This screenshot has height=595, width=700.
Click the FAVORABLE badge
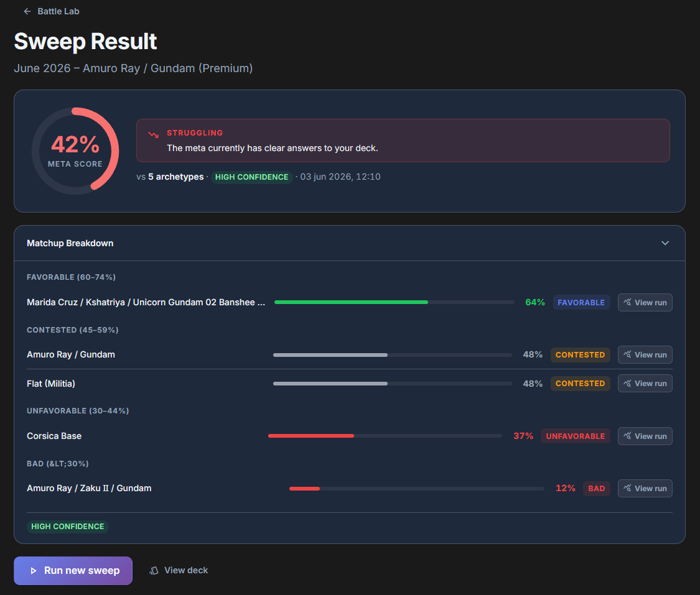(581, 302)
